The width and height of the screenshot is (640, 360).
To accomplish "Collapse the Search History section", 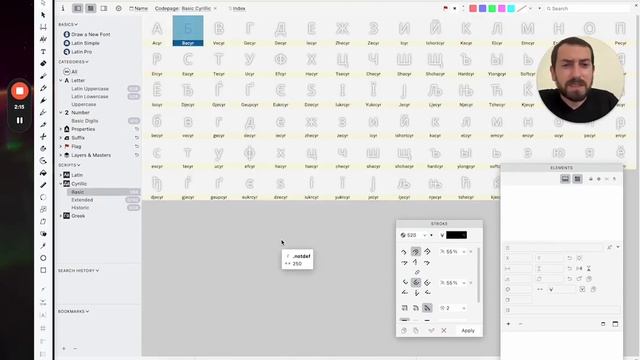I will click(78, 270).
